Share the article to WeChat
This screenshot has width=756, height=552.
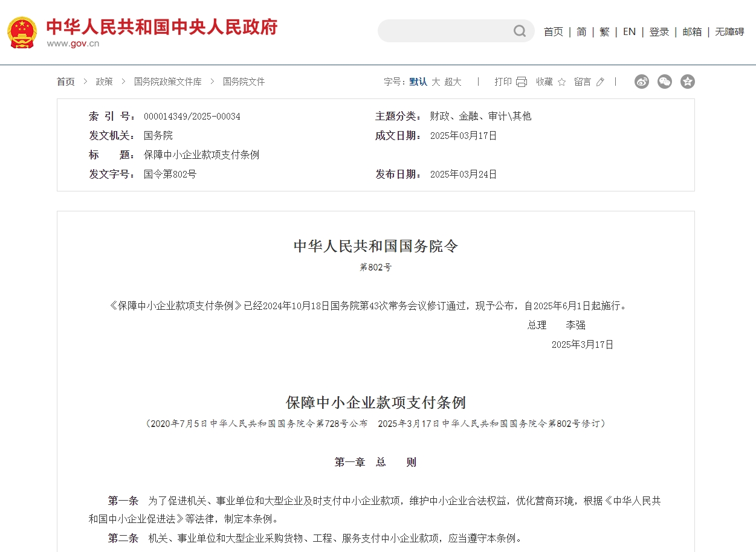tap(665, 82)
